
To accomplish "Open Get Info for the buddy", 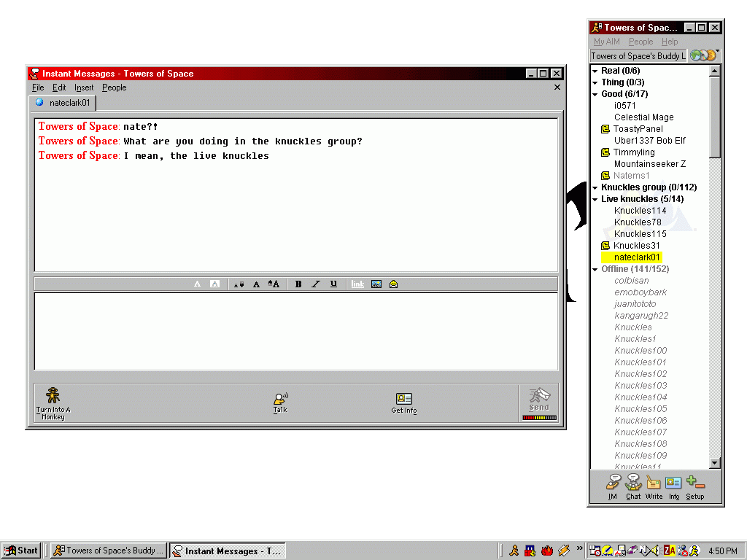I will 404,402.
